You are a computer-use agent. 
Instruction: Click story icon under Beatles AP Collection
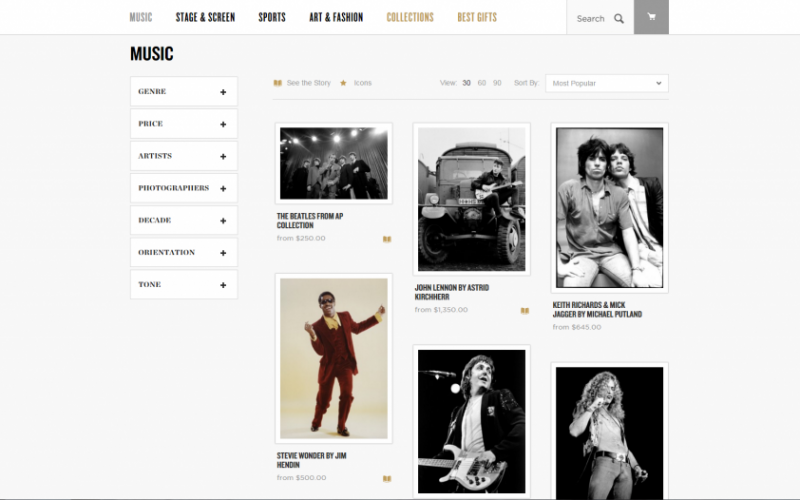click(x=387, y=239)
